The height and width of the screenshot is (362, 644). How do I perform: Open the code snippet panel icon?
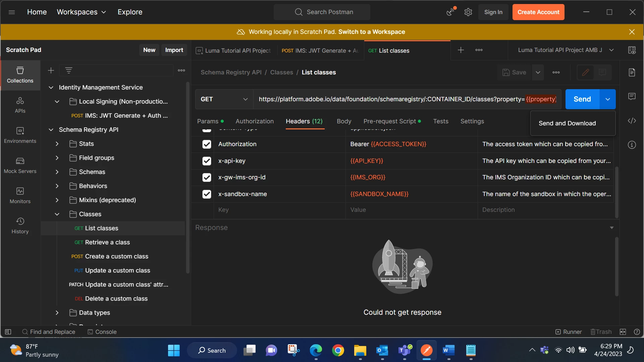coord(632,121)
